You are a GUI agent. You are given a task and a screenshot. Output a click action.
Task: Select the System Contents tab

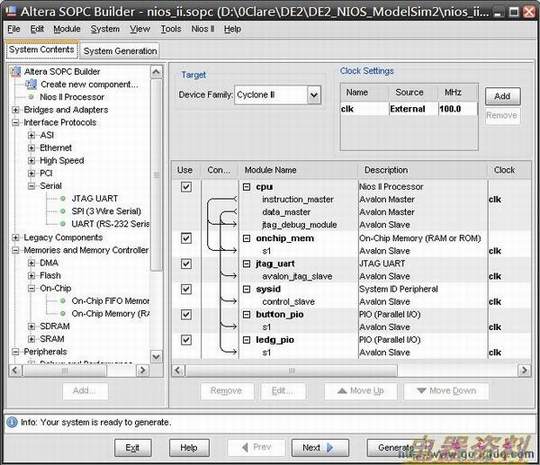click(42, 50)
